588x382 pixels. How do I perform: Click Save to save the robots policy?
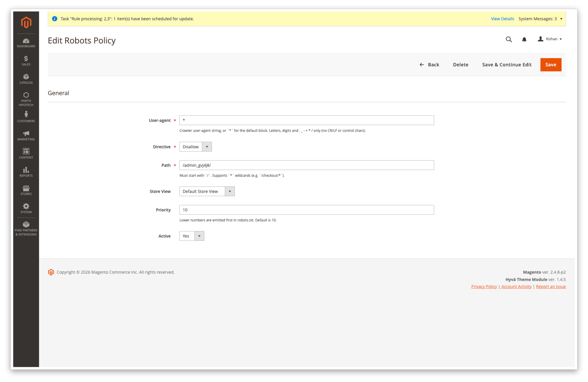coord(551,64)
